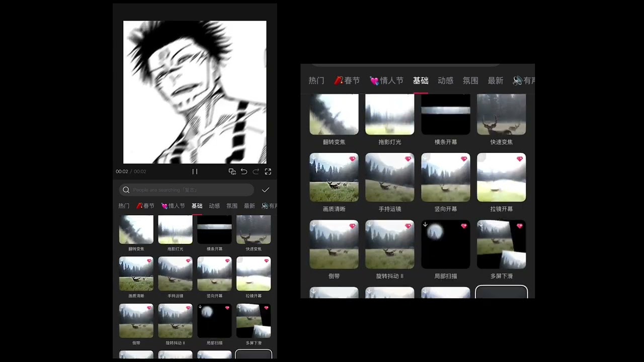
Task: Choose 拖影灯光 thumbnail in the enlarged right panel
Action: 390,115
